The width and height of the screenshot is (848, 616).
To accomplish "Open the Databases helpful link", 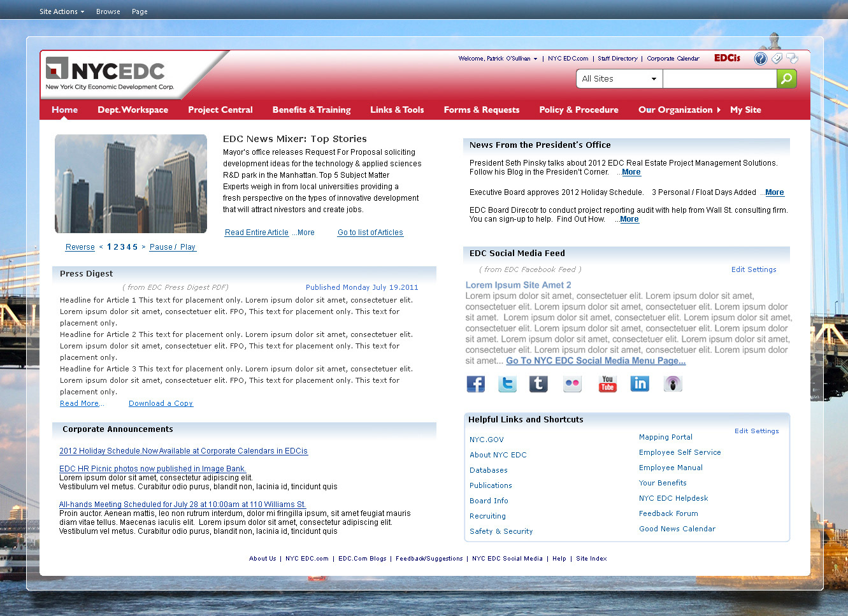I will [489, 470].
